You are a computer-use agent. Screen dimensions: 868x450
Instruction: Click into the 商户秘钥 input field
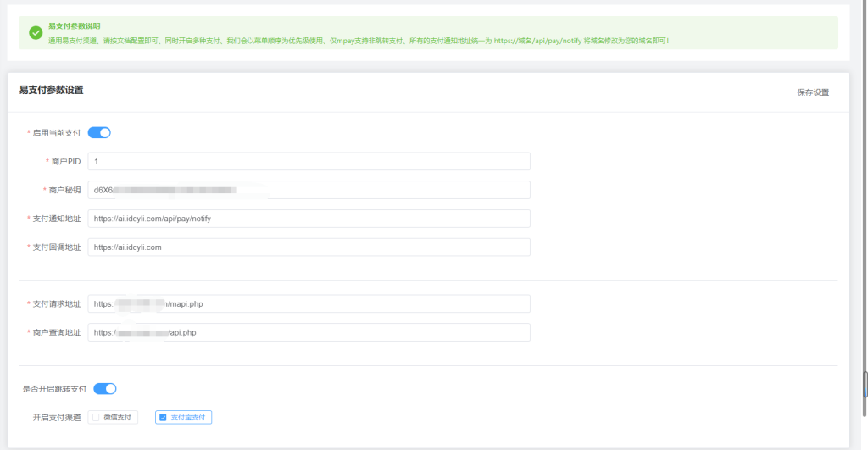point(309,190)
